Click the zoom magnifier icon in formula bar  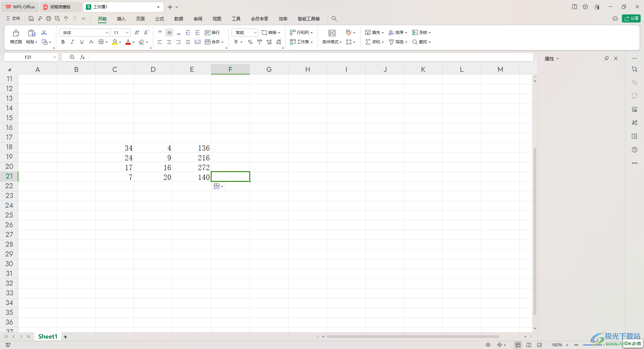pyautogui.click(x=72, y=57)
